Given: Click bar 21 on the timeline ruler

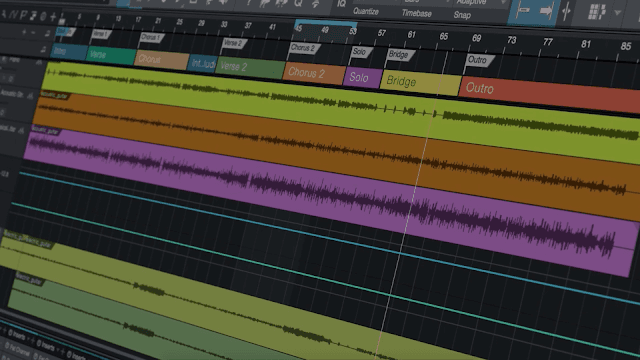Looking at the screenshot, I should pos(158,21).
